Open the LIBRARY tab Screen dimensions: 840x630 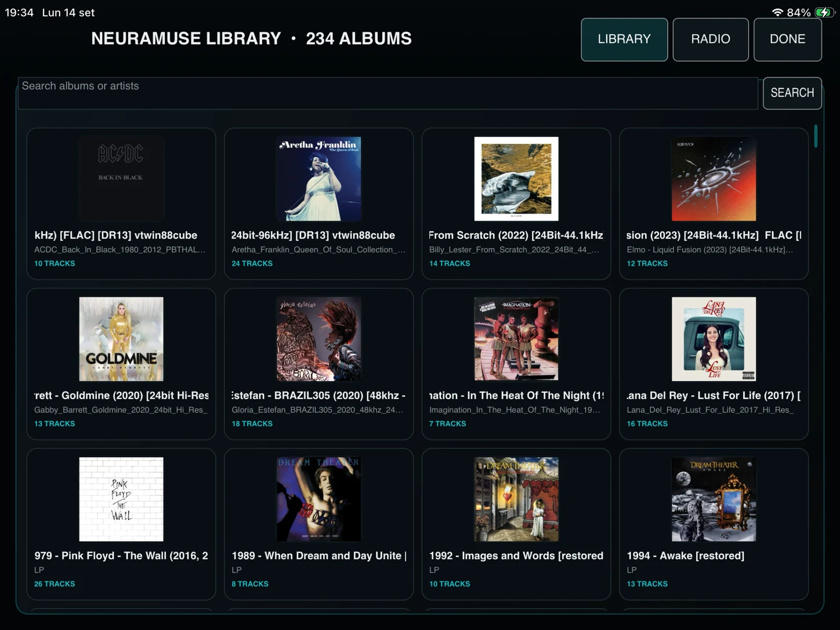tap(624, 39)
